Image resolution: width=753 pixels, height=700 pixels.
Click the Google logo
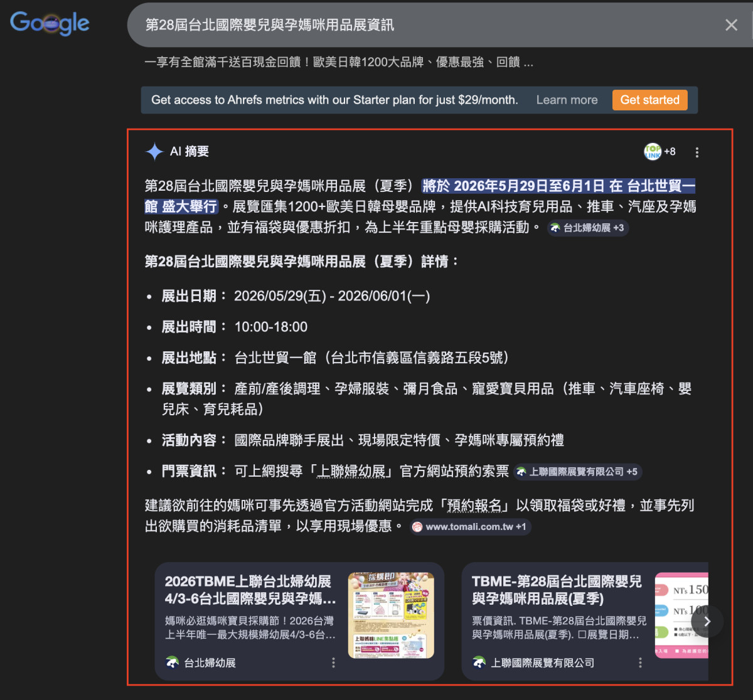pos(50,24)
